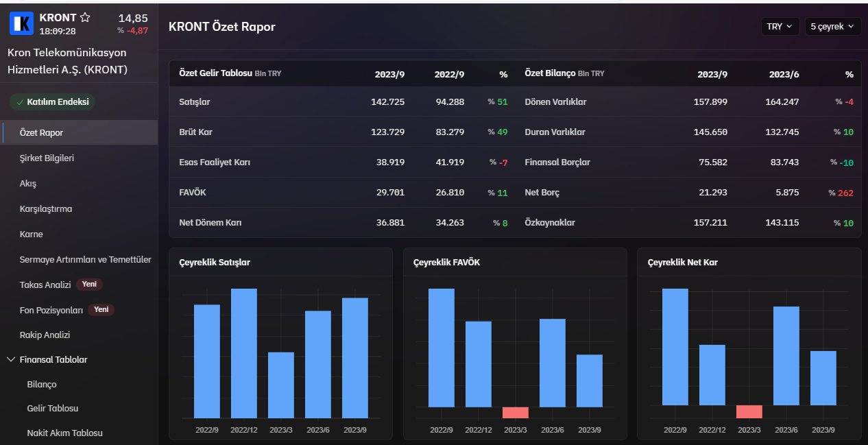Click the 2023/6 balance sheet column header
The height and width of the screenshot is (445, 868).
[784, 74]
